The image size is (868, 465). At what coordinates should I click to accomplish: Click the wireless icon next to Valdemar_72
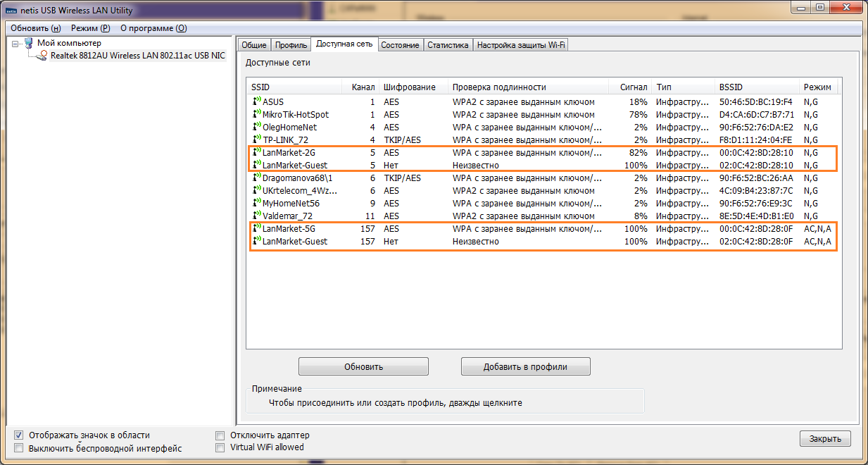point(256,216)
